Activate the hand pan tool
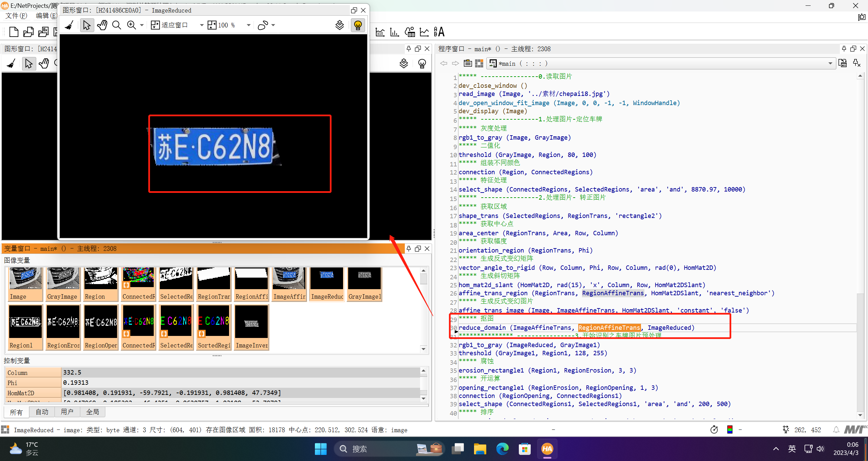Screen dimensions: 868x461 point(102,25)
